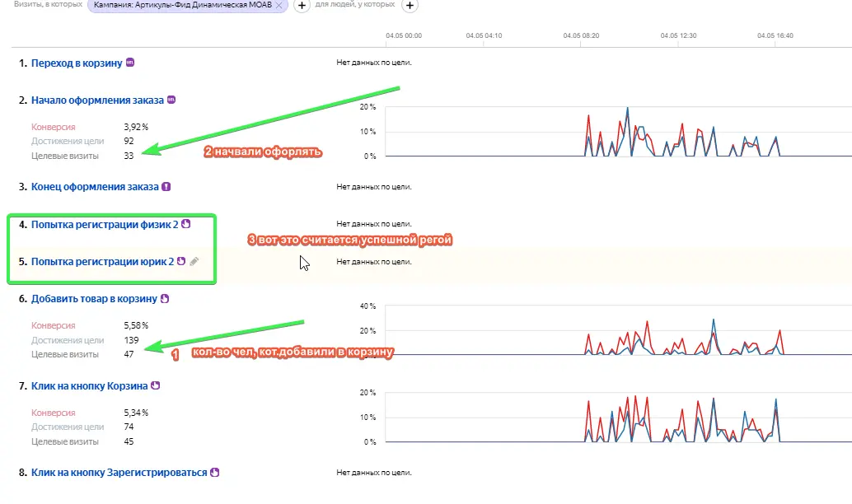Click the click-goal icon beside Клик на кнопку Корзина
Viewport: 852px width, 504px height.
[x=155, y=385]
